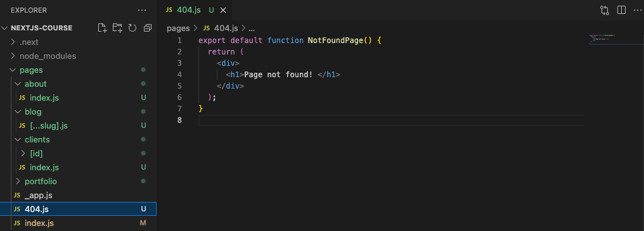Click the JS icon in the 404.js tab
Image resolution: width=644 pixels, height=231 pixels.
tap(169, 10)
